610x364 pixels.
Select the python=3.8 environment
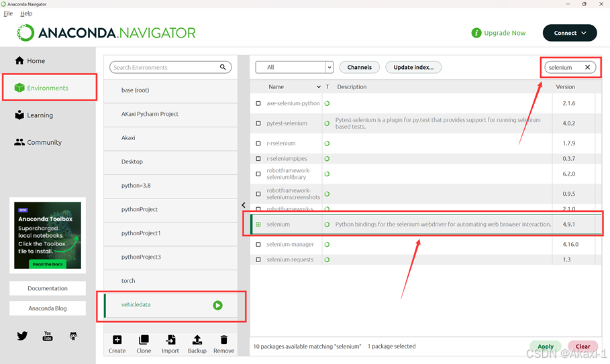(x=170, y=185)
